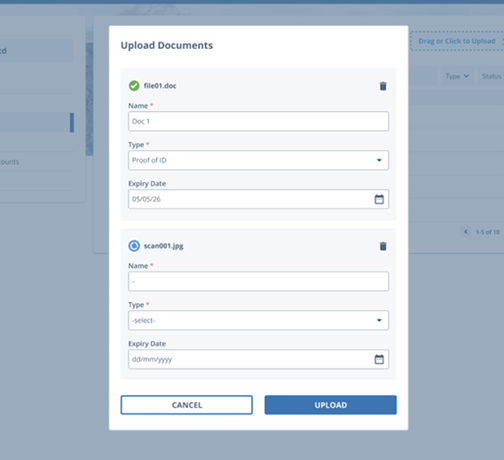Open Type dropdown showing Proof of ID
The height and width of the screenshot is (460, 504).
pos(258,160)
